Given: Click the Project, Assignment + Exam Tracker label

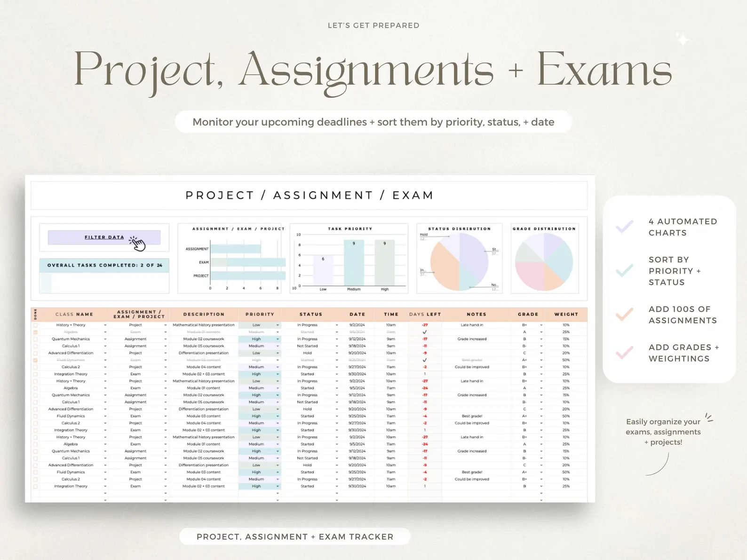Looking at the screenshot, I should tap(295, 536).
